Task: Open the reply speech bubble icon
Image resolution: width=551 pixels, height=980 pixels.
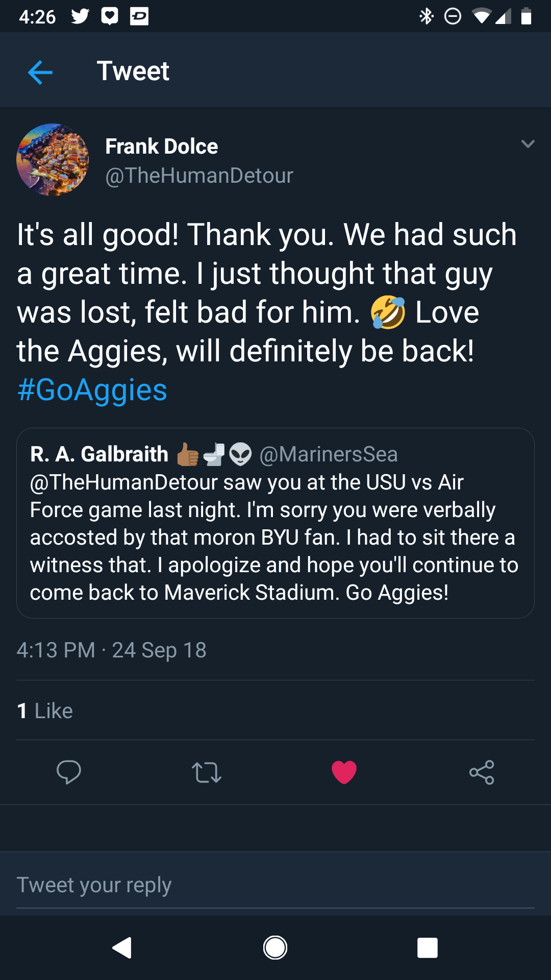Action: (69, 772)
